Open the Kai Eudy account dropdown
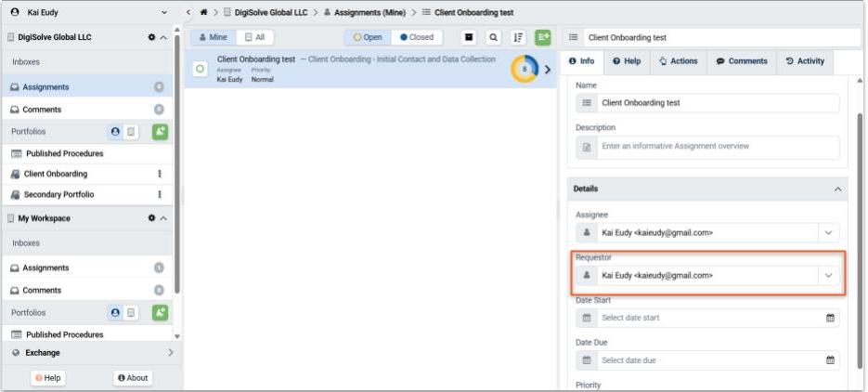Viewport: 868px width, 392px height. (164, 12)
